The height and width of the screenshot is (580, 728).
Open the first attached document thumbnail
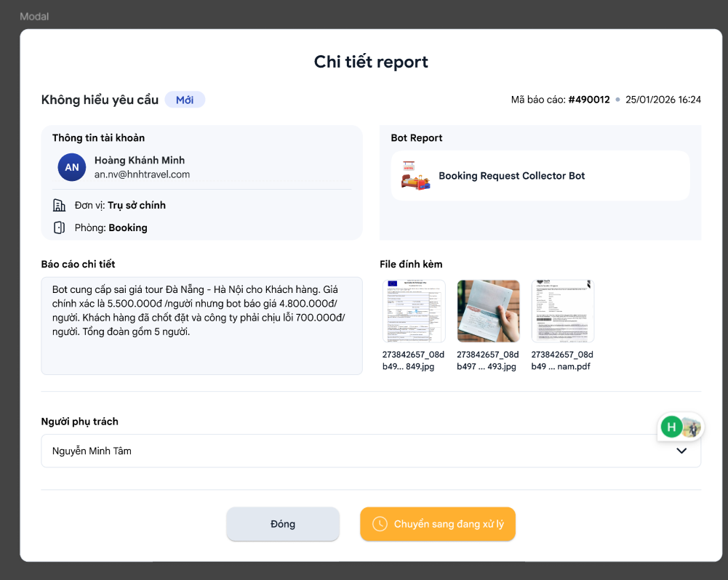tap(414, 311)
